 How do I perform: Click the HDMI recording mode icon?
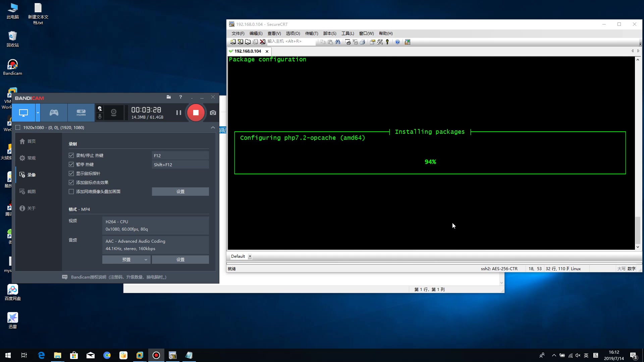(81, 112)
